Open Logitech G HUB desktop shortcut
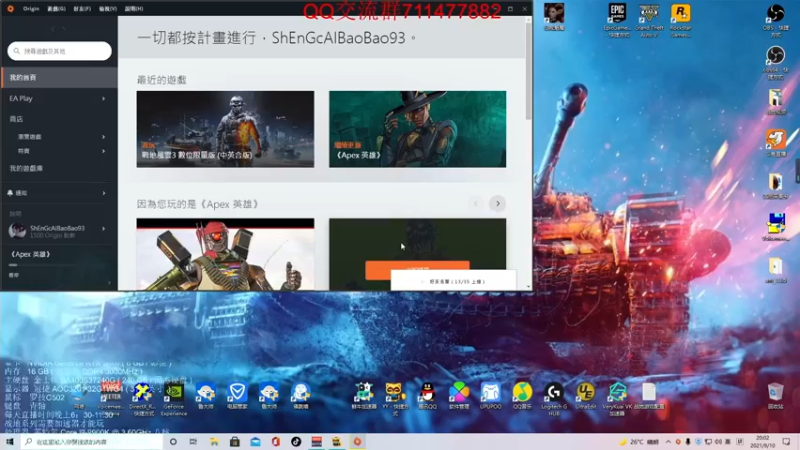The width and height of the screenshot is (800, 450). tap(554, 399)
